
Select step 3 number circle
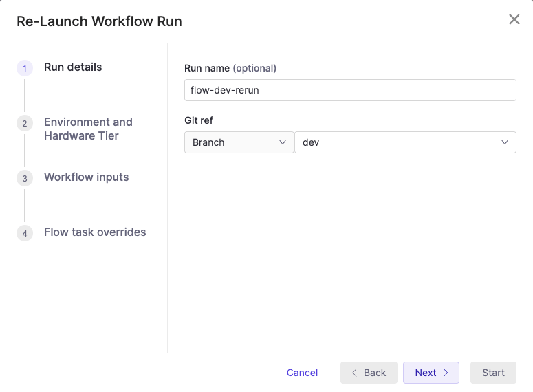(x=25, y=179)
